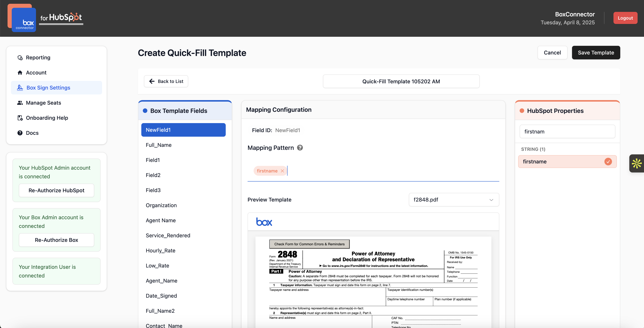Select the Field1 template field
The image size is (644, 328).
click(x=183, y=160)
